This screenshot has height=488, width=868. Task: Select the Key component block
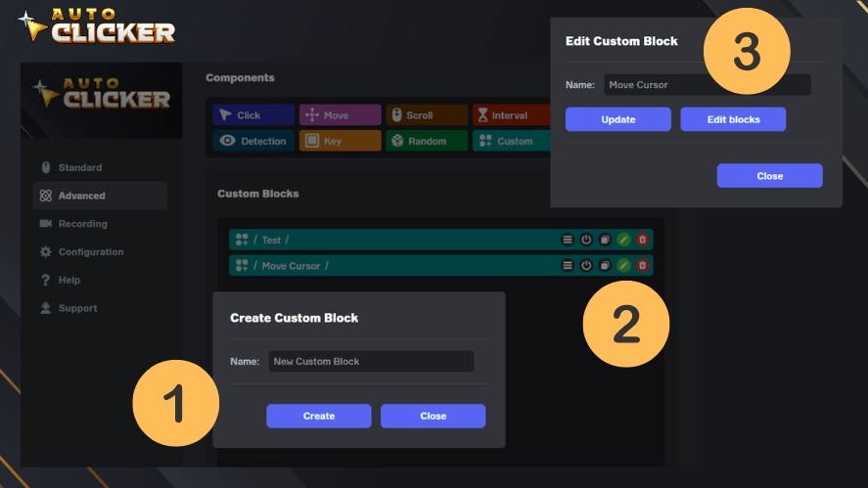341,141
